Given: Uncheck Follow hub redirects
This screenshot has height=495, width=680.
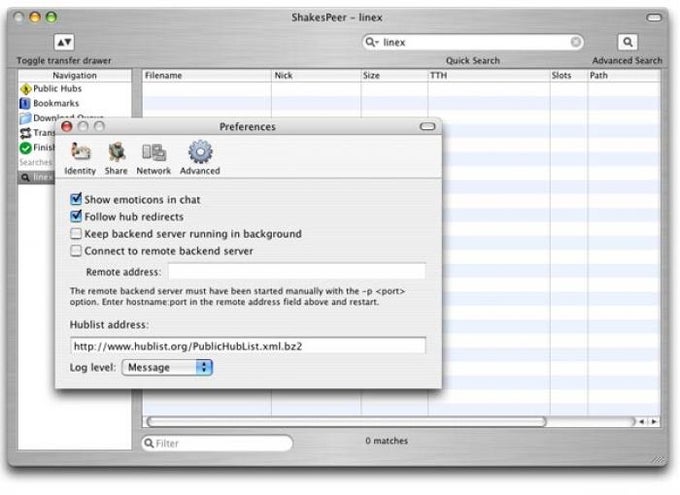Looking at the screenshot, I should click(x=76, y=216).
